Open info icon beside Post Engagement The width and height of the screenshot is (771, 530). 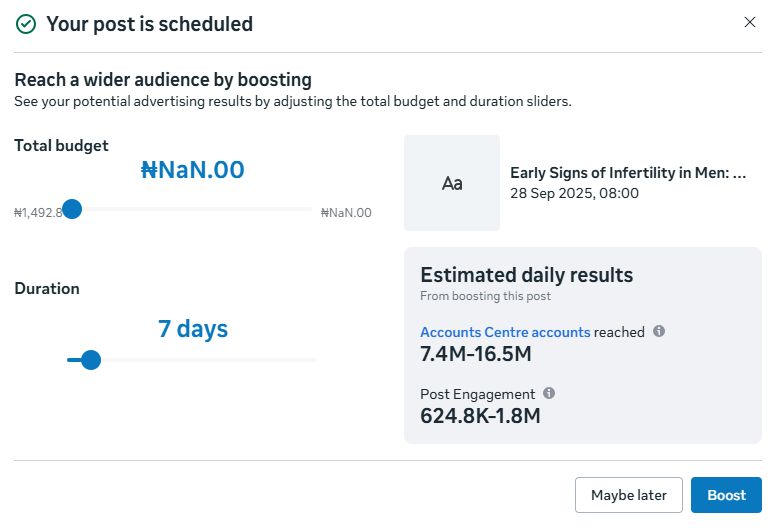click(x=549, y=393)
